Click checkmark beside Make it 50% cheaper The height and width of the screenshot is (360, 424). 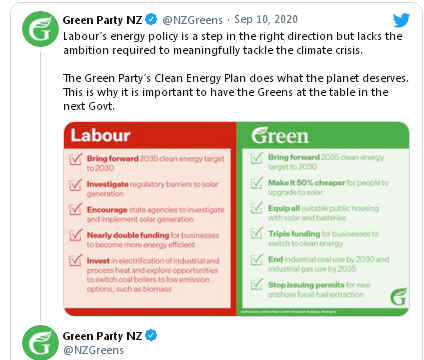pyautogui.click(x=257, y=183)
